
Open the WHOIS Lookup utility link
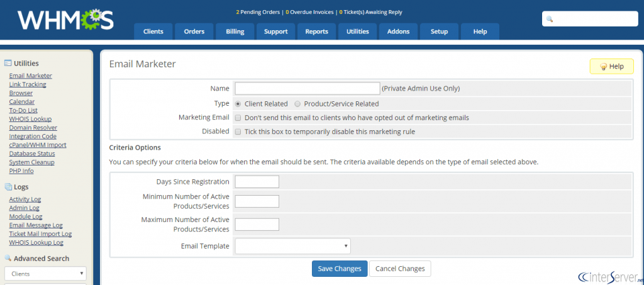click(30, 119)
